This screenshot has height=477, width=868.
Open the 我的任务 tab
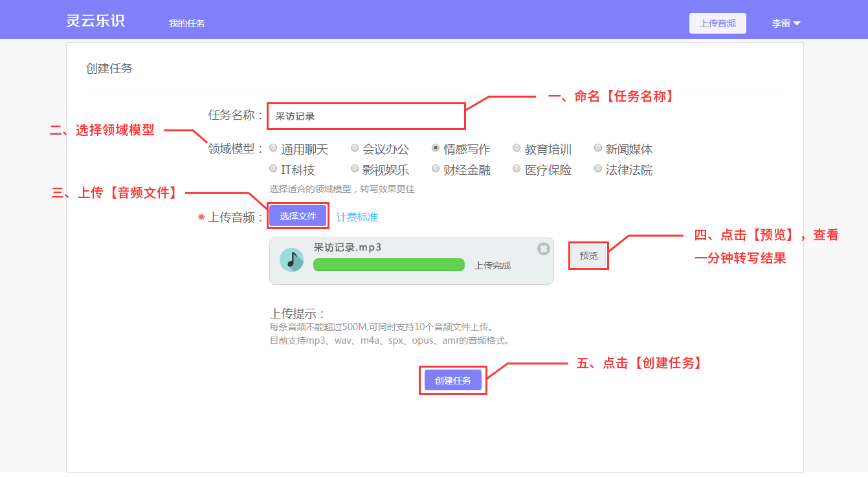pyautogui.click(x=186, y=23)
